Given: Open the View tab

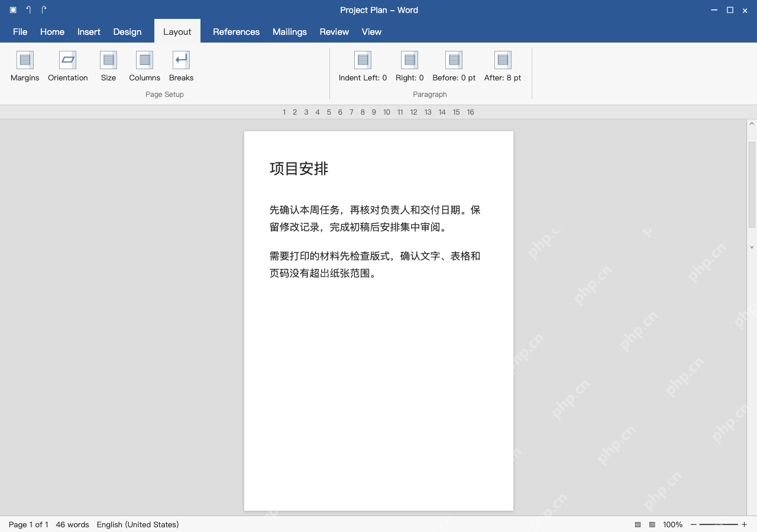Looking at the screenshot, I should pyautogui.click(x=371, y=32).
